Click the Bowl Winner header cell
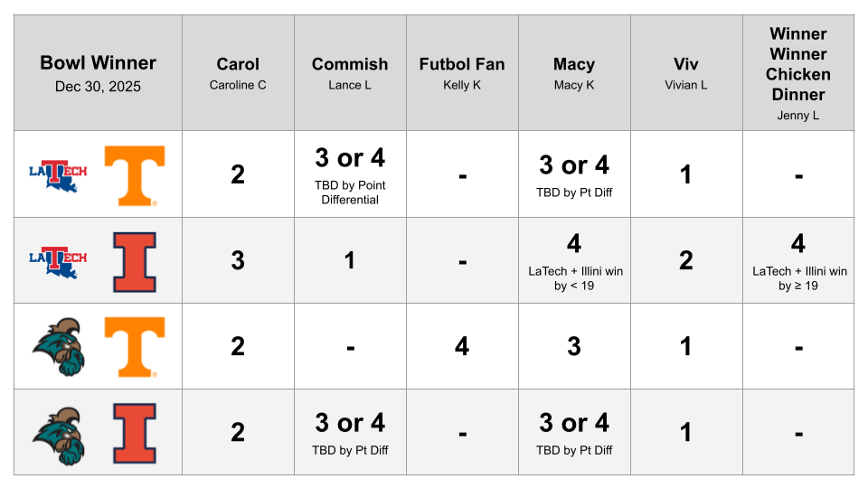Viewport: 868px width, 488px height. click(x=98, y=72)
